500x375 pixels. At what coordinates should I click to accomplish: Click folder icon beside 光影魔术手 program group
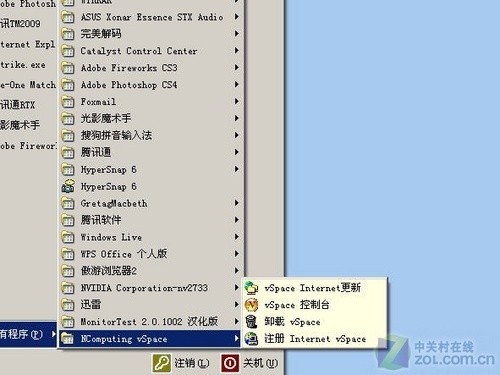pyautogui.click(x=68, y=118)
